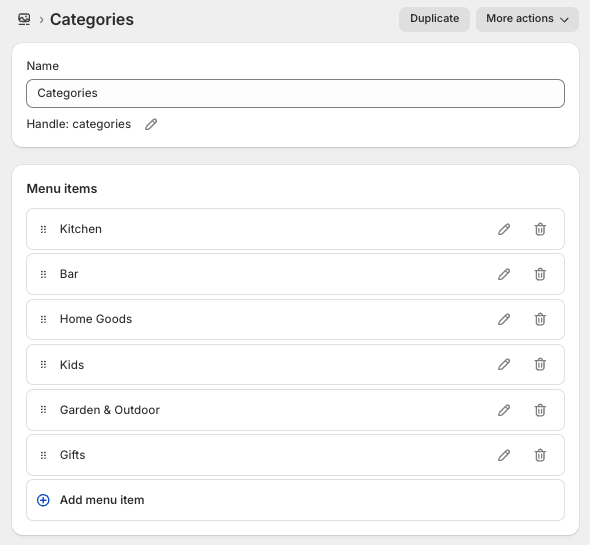
Task: Delete the Home Goods menu item
Action: pyautogui.click(x=540, y=319)
